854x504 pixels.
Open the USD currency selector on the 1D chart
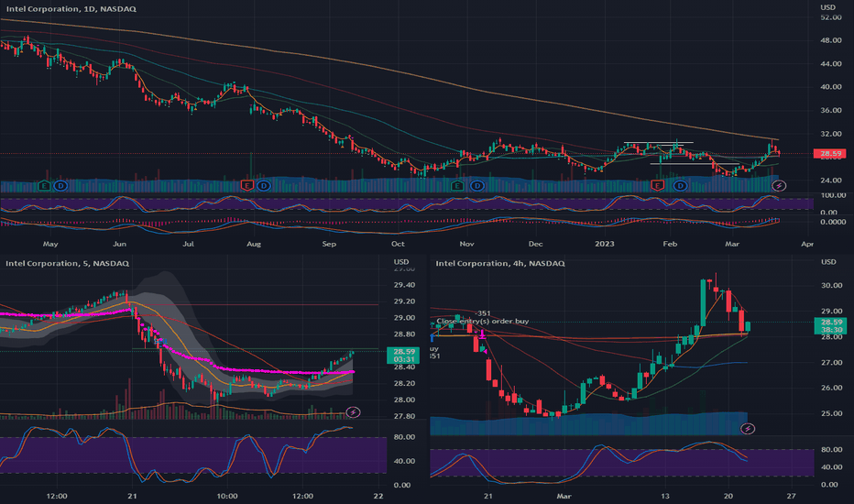pos(827,7)
